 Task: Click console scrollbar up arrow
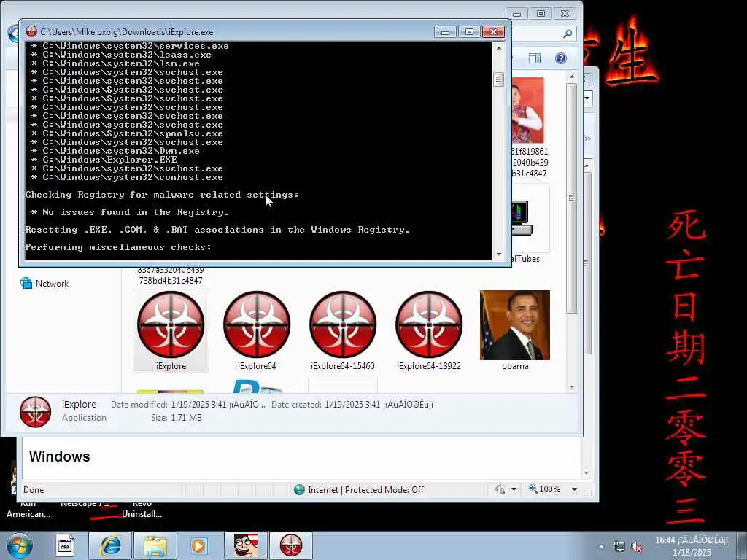499,49
